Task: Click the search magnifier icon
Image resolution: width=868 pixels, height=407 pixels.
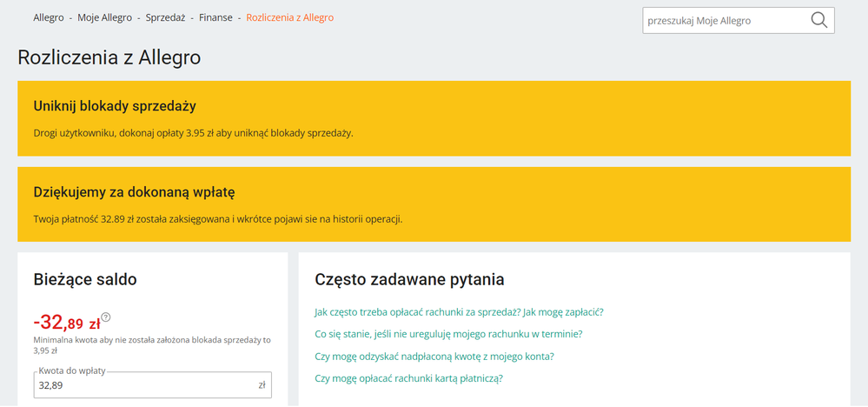Action: click(x=818, y=21)
